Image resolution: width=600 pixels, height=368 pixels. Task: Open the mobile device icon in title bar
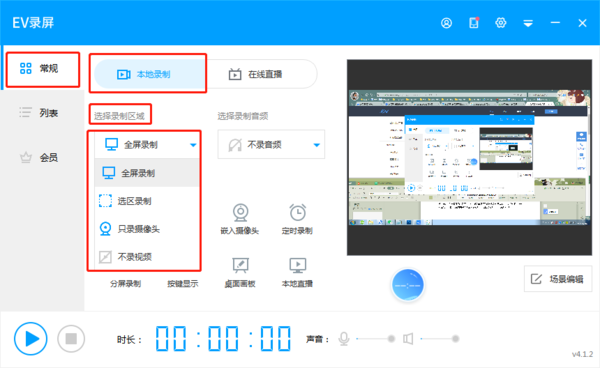474,23
